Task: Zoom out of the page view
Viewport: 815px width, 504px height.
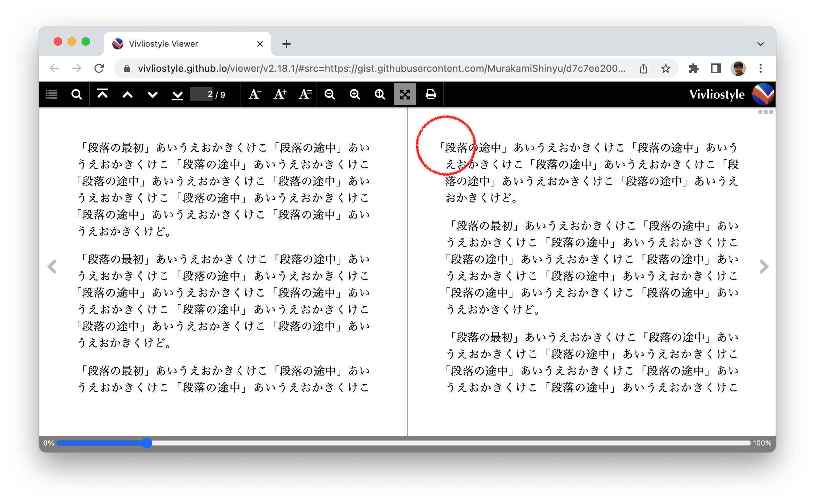Action: 330,94
